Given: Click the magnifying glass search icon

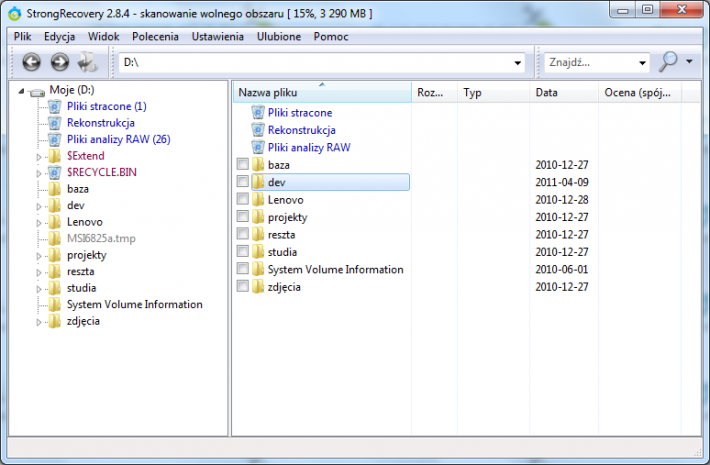Looking at the screenshot, I should 668,62.
